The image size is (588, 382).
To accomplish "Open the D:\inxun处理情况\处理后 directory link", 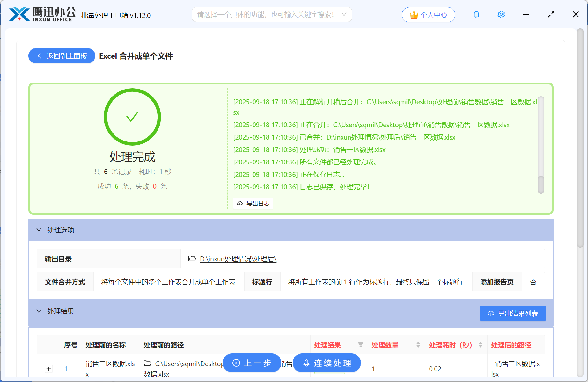I will 238,259.
